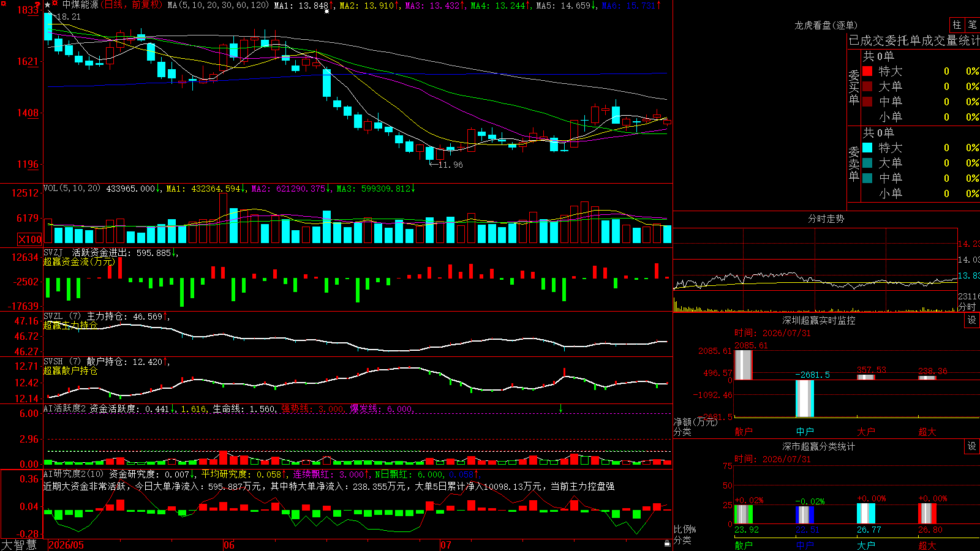Click the blue MA6 value
Image resolution: width=980 pixels, height=551 pixels.
click(x=629, y=6)
